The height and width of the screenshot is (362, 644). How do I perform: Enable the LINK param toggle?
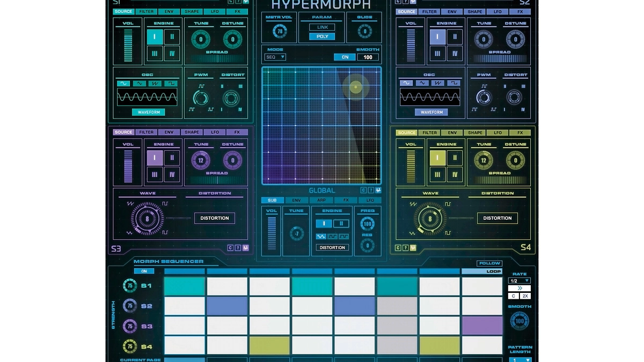point(323,27)
